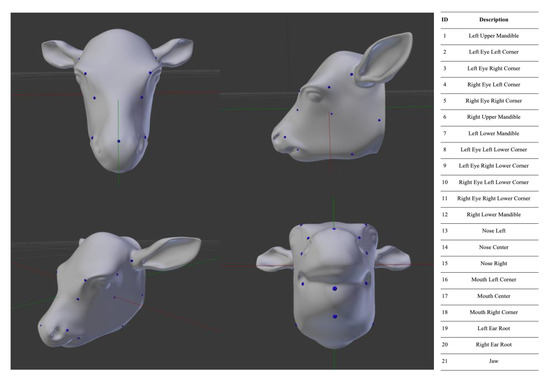Viewport: 550px width, 378px height.
Task: Click the "ID" column header
Action: pos(444,20)
